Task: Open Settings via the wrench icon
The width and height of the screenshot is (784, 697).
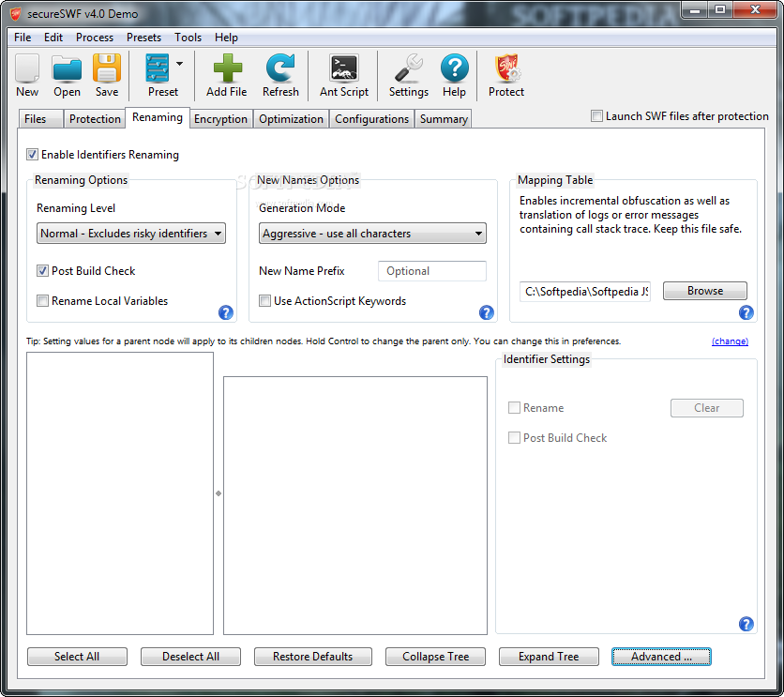Action: [409, 68]
